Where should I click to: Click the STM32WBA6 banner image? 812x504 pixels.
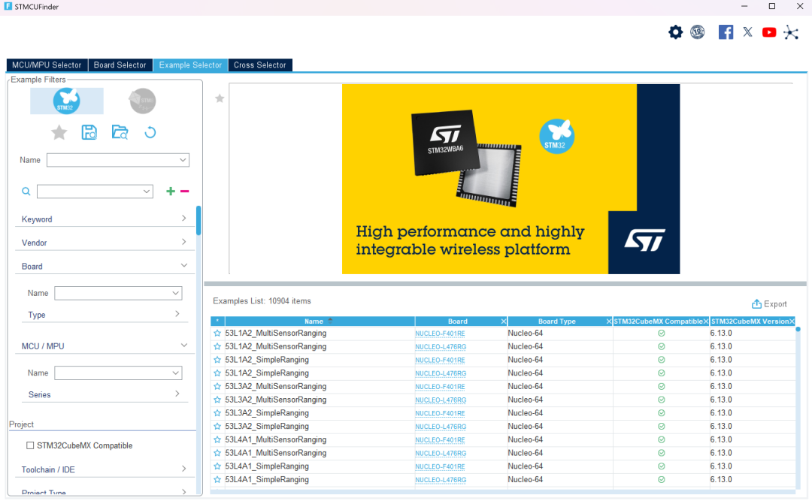point(511,179)
